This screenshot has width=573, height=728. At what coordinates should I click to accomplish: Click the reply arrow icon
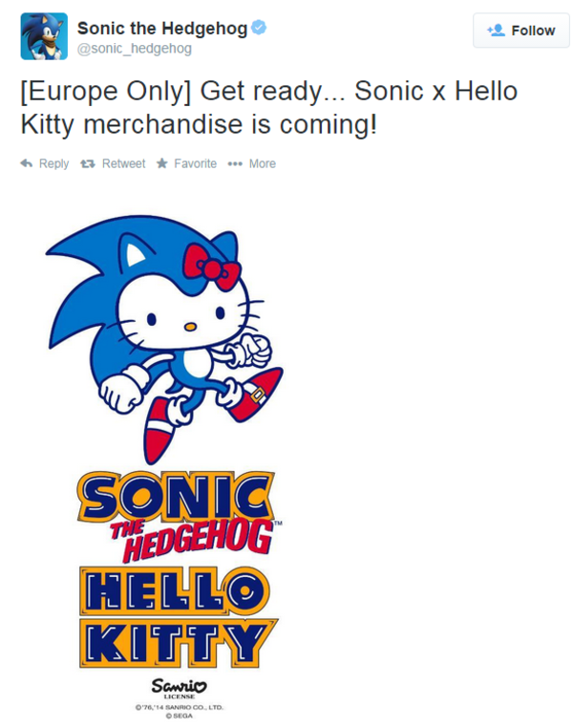27,163
